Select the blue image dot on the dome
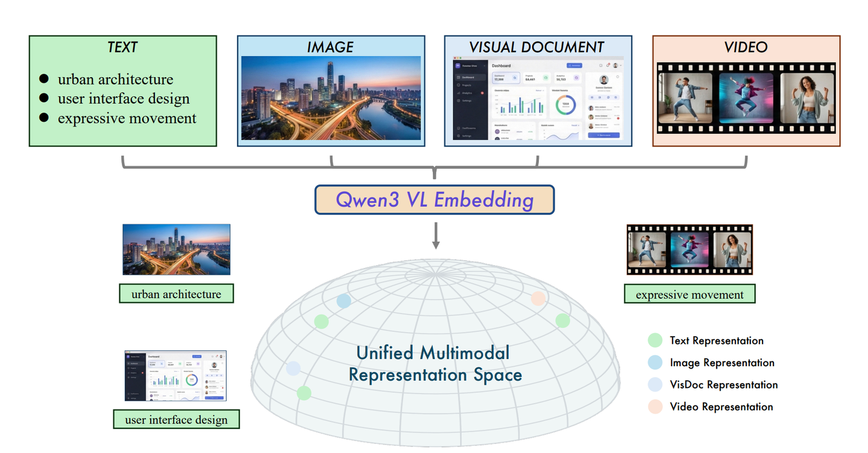This screenshot has height=453, width=868. 344,301
